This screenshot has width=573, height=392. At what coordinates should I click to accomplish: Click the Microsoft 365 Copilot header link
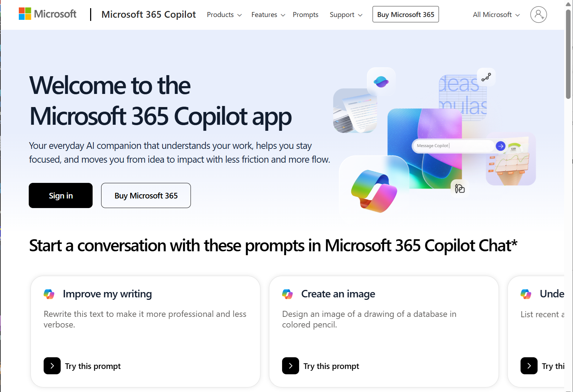[149, 15]
